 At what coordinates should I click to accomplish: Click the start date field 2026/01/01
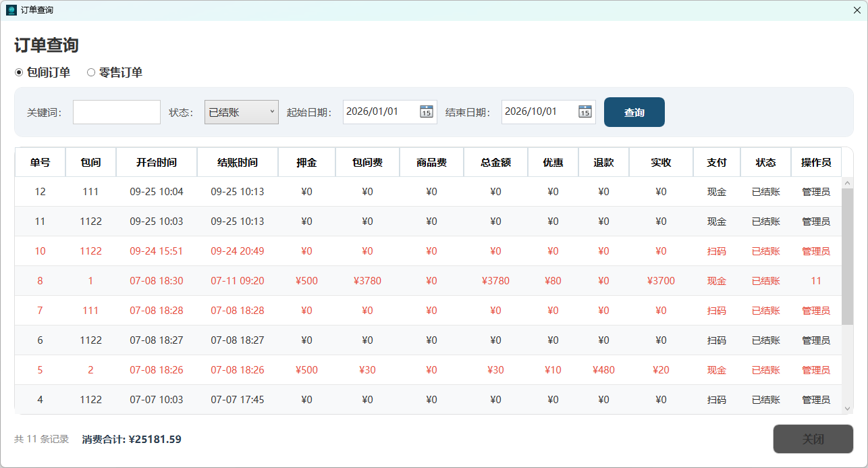(x=381, y=111)
